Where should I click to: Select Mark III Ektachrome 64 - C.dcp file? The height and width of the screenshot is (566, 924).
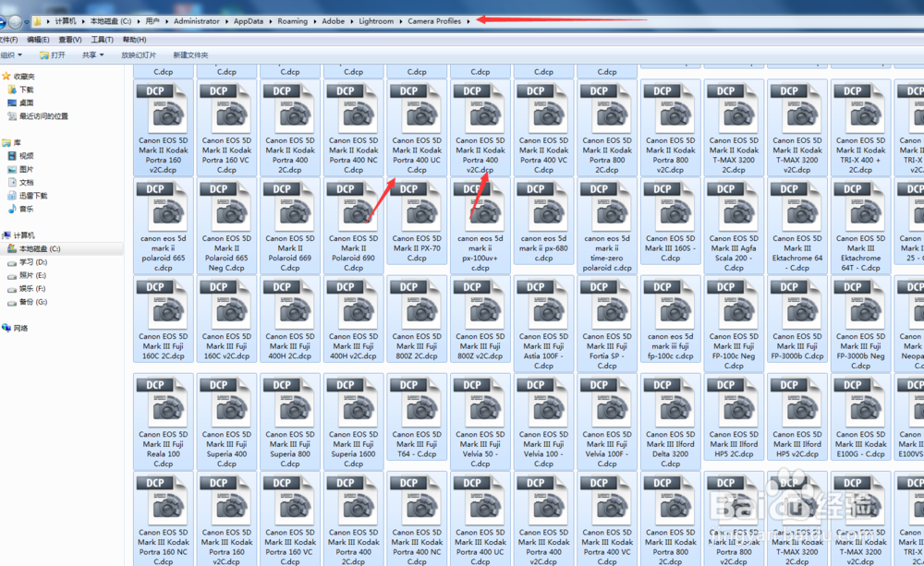pyautogui.click(x=797, y=225)
